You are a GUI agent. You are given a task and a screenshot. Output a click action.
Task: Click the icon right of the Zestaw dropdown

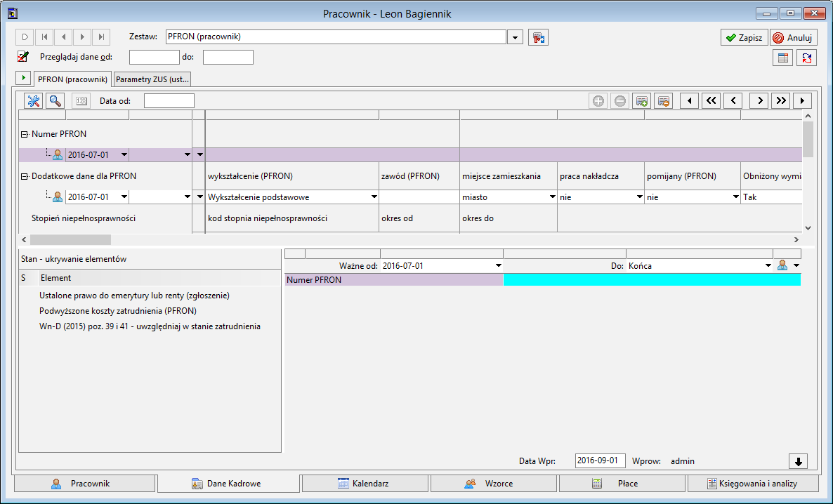point(538,37)
